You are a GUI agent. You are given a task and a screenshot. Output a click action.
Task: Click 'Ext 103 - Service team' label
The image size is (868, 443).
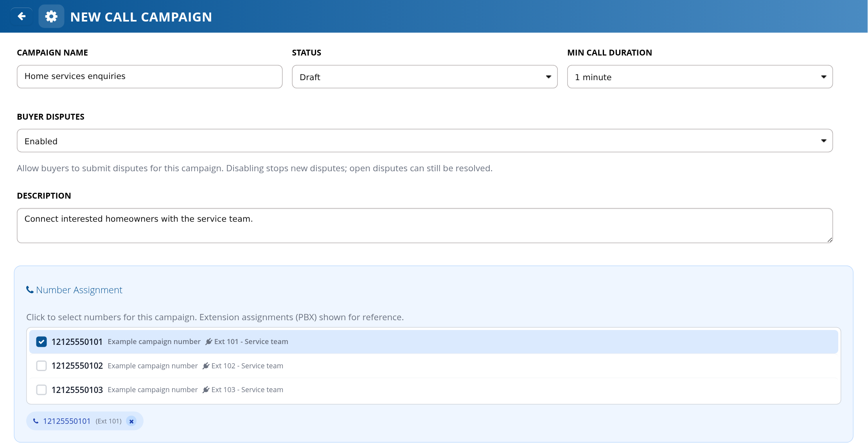247,390
